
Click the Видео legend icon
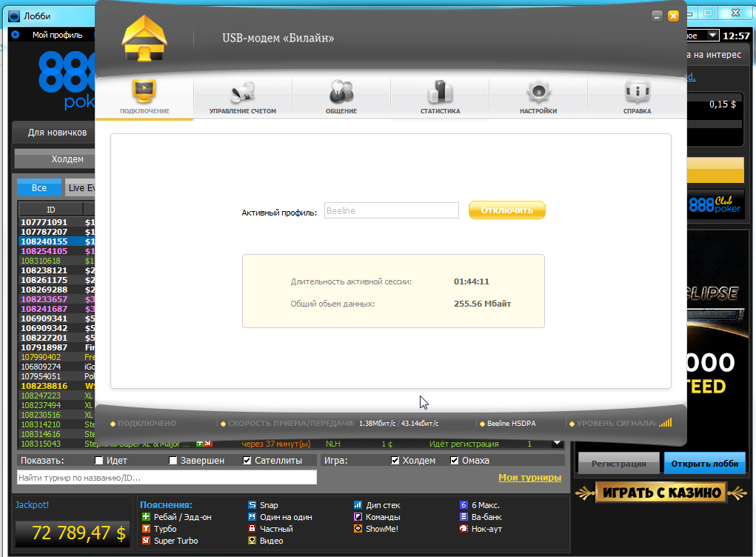pos(252,541)
